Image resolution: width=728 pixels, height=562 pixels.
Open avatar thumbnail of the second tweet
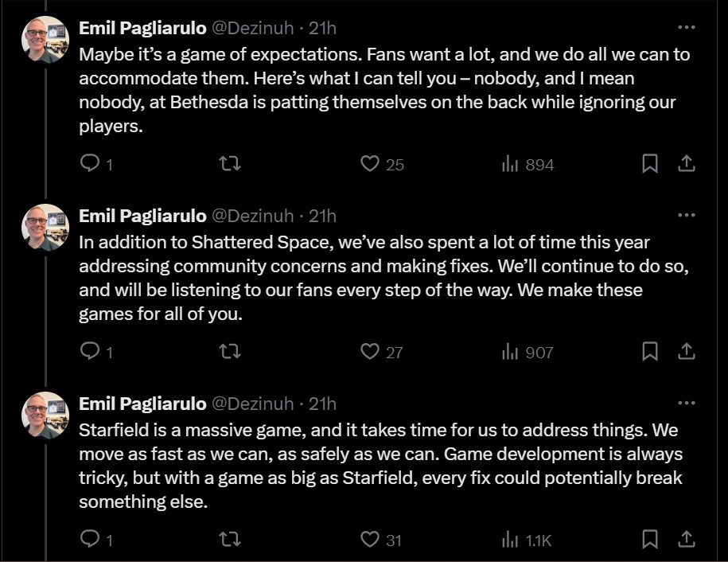(x=45, y=228)
